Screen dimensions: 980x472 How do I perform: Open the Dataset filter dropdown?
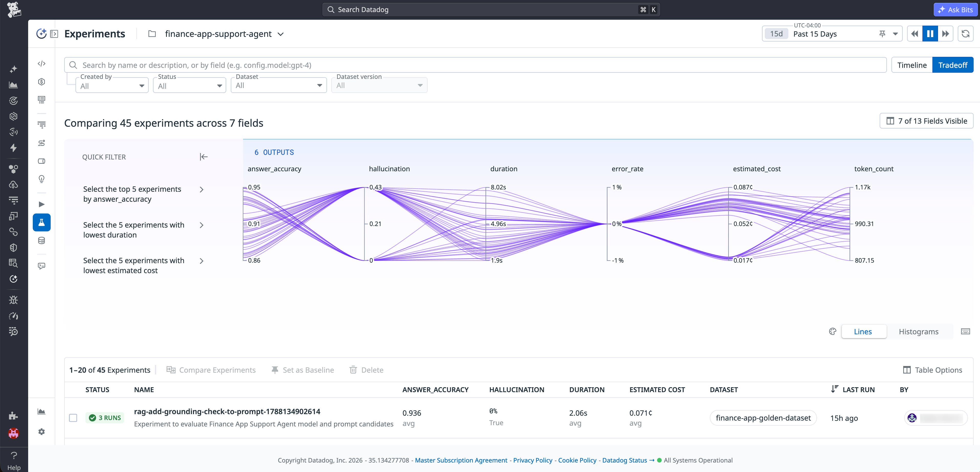(x=279, y=85)
